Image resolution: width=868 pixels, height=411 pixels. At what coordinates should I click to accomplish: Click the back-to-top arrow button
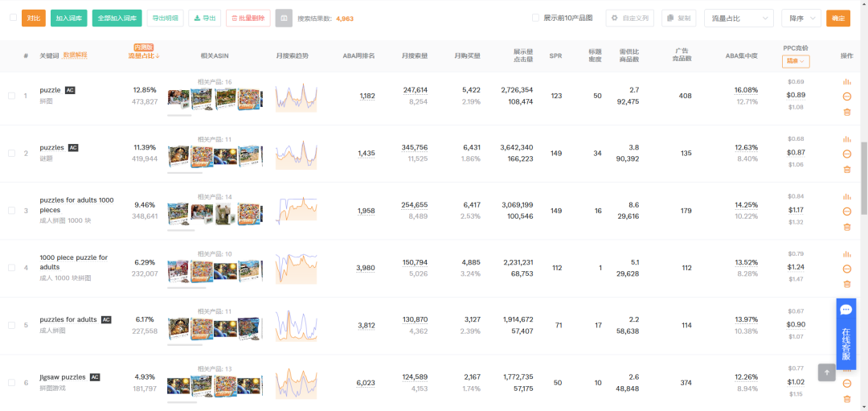click(826, 372)
